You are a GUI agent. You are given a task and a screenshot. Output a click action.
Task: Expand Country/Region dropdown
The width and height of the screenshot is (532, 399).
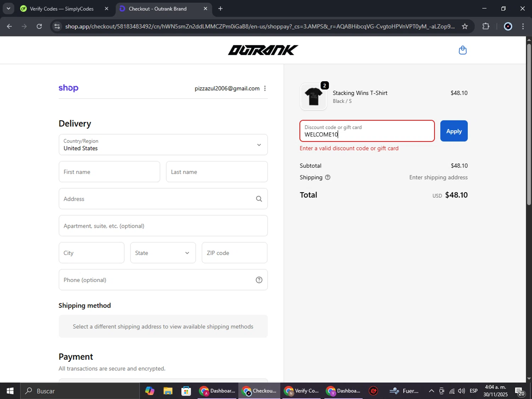tap(163, 145)
